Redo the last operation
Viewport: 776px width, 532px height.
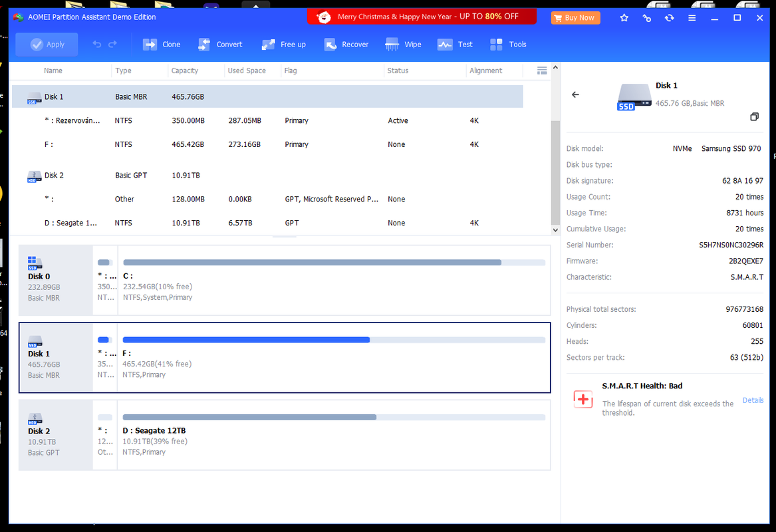(113, 45)
